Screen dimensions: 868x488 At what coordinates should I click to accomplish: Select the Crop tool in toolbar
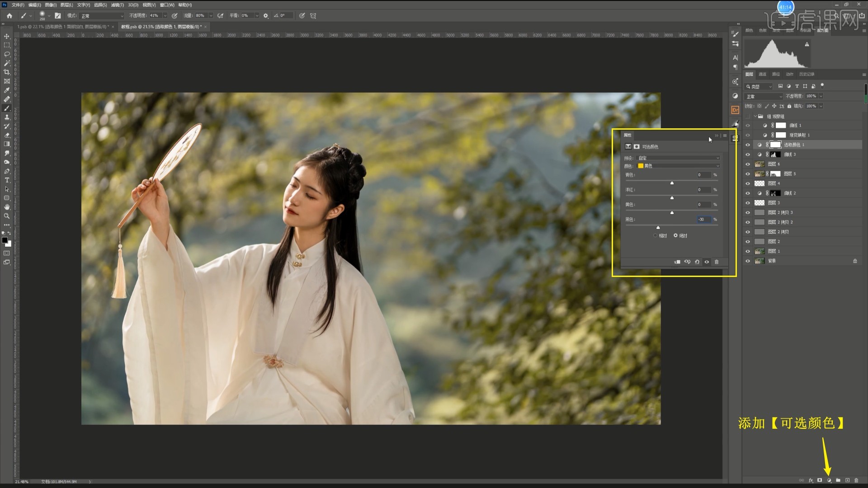pos(7,72)
